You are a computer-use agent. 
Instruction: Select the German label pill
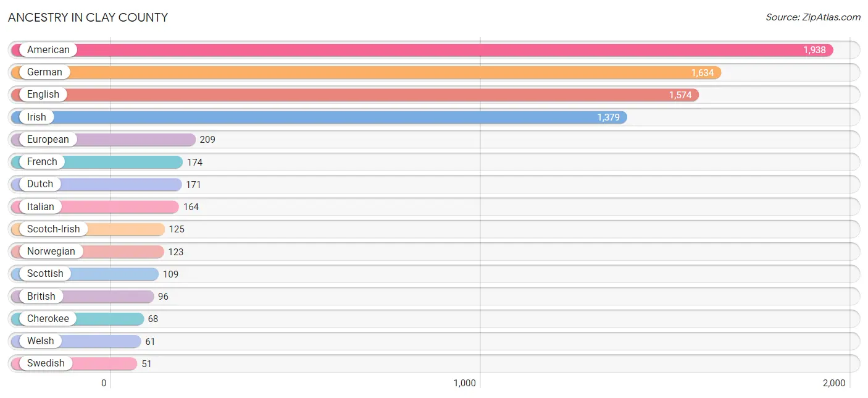(x=44, y=72)
